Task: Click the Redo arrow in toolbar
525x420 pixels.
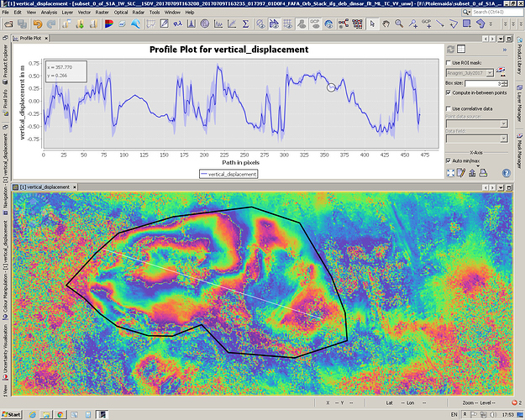Action: click(51, 24)
